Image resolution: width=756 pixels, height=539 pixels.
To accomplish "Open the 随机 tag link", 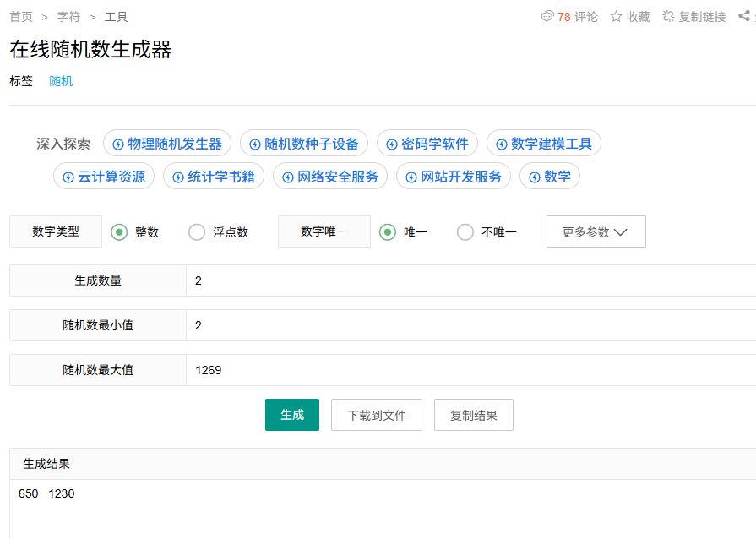I will point(61,81).
